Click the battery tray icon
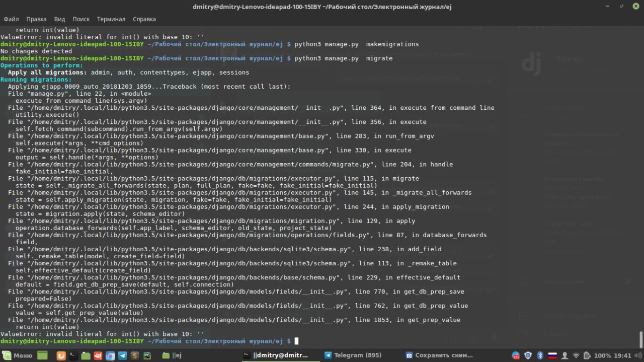 pos(587,355)
